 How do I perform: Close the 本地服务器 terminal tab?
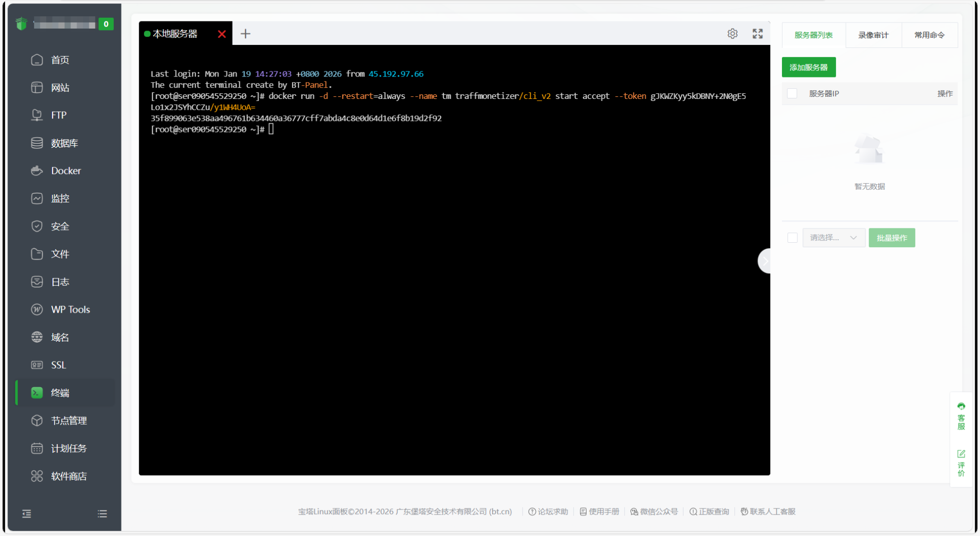click(x=222, y=34)
